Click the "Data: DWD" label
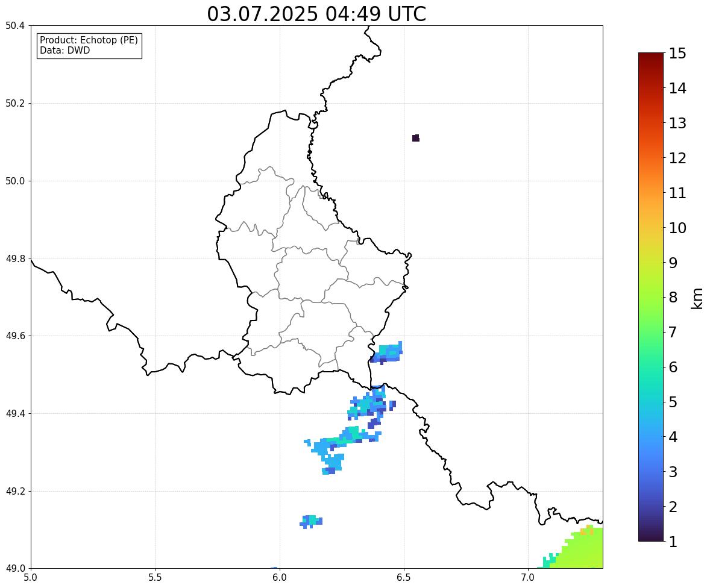 pos(64,50)
